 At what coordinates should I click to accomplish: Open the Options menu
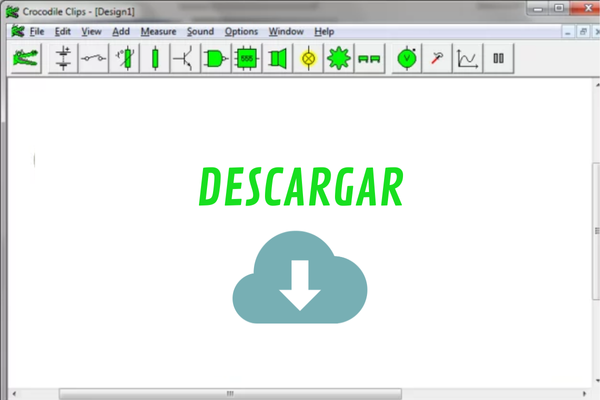click(241, 31)
